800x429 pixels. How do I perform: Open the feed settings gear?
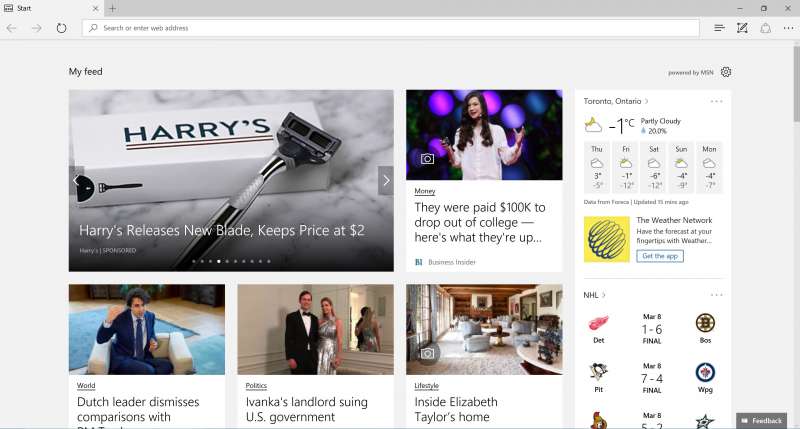point(726,72)
